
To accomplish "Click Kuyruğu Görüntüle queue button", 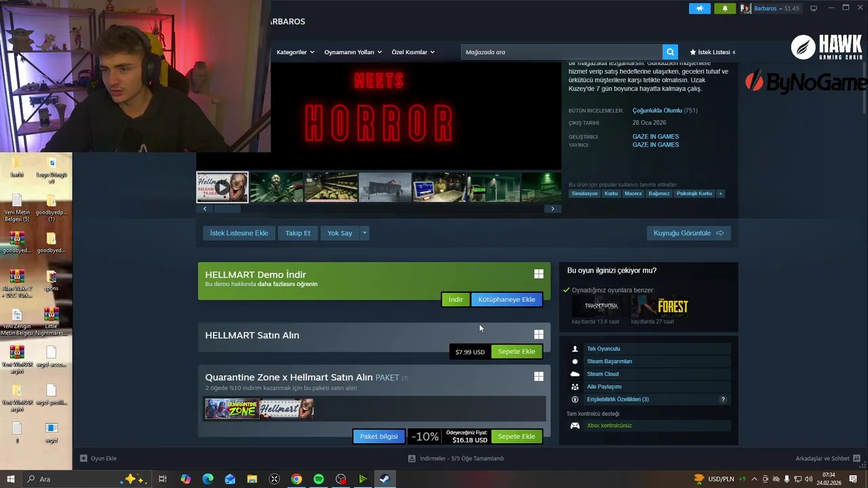I will (x=688, y=233).
